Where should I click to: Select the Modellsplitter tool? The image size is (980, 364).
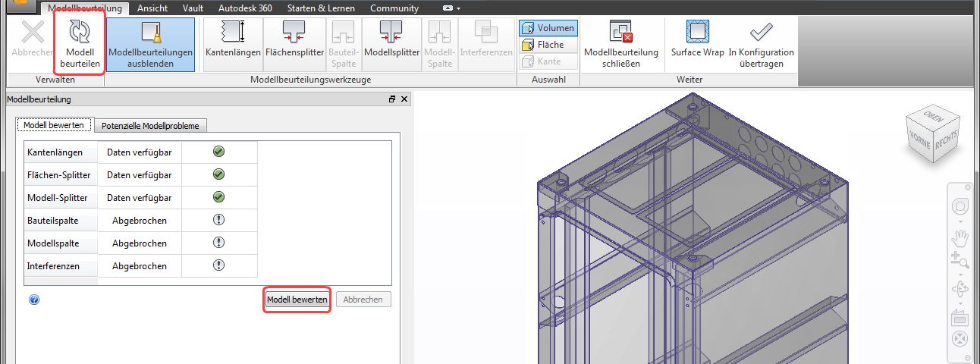point(392,44)
